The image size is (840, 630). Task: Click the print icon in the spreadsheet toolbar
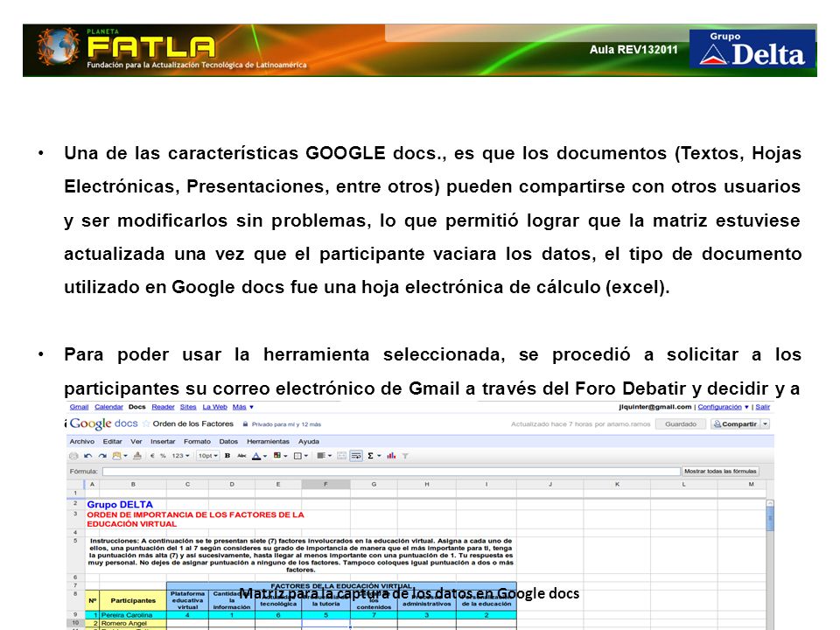[73, 456]
